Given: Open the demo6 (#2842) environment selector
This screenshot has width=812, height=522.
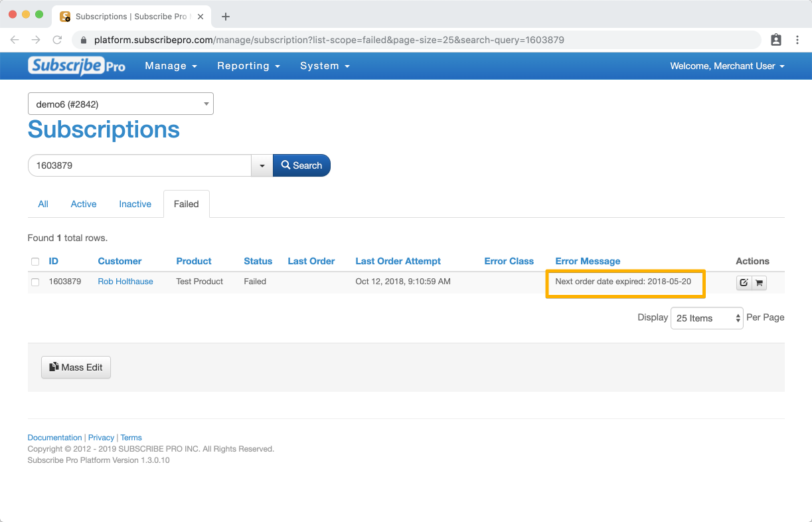Looking at the screenshot, I should pos(121,104).
